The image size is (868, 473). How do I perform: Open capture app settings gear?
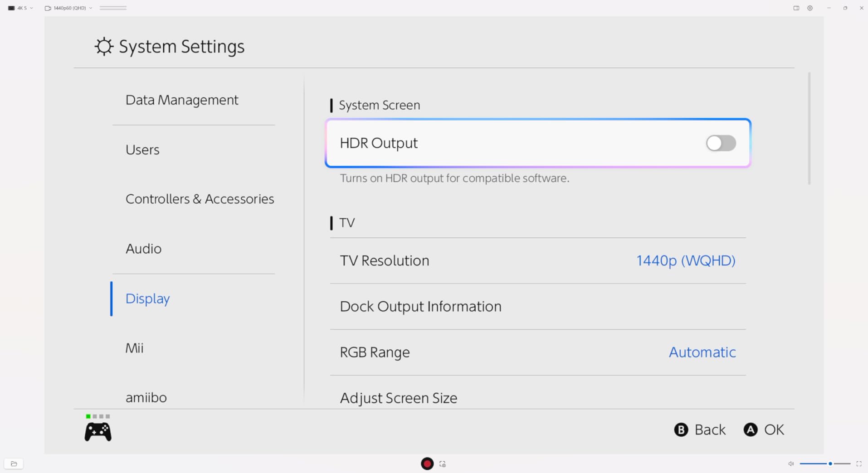(x=810, y=8)
